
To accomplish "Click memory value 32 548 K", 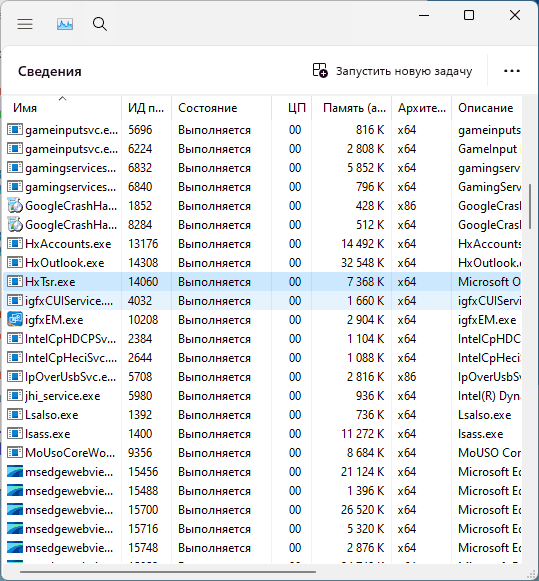I will click(x=363, y=263).
